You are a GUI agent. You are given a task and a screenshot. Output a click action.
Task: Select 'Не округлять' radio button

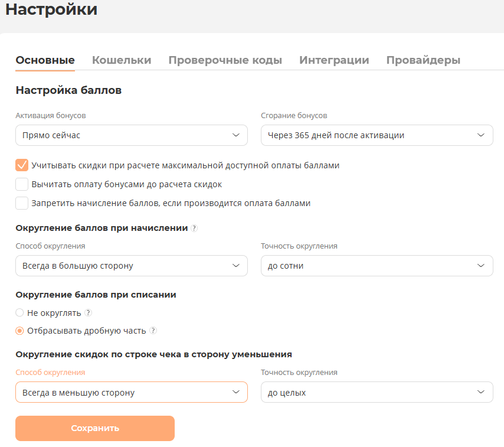(20, 313)
